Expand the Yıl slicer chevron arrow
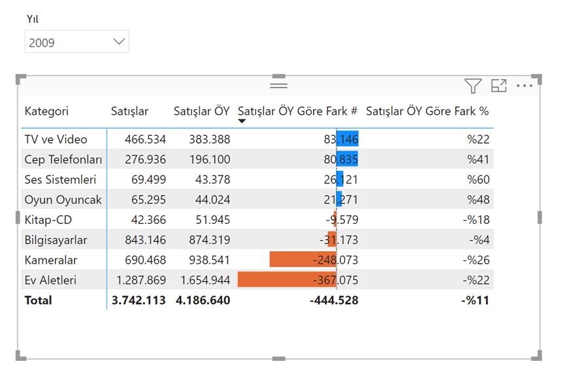The width and height of the screenshot is (588, 372). [x=119, y=42]
